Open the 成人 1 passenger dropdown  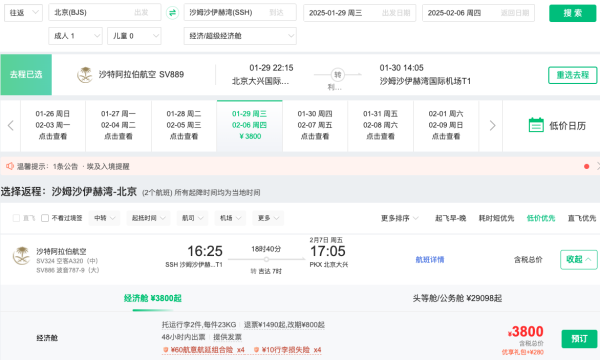pyautogui.click(x=75, y=36)
